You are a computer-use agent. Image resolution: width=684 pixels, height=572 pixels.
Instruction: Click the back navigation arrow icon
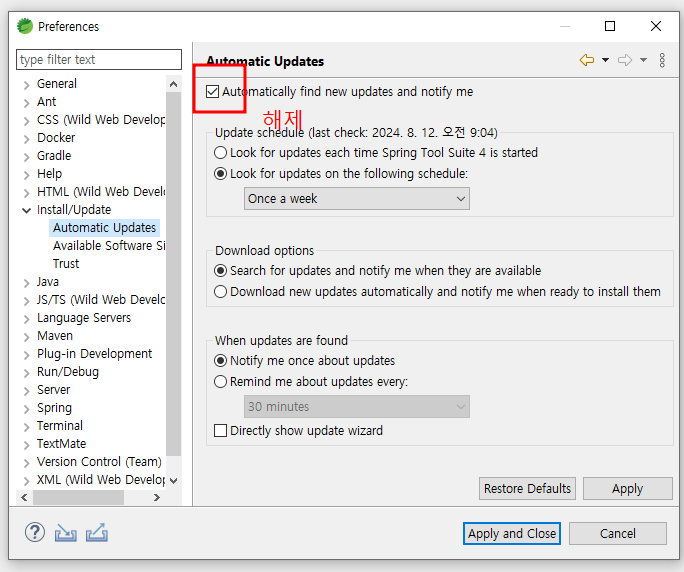click(587, 60)
